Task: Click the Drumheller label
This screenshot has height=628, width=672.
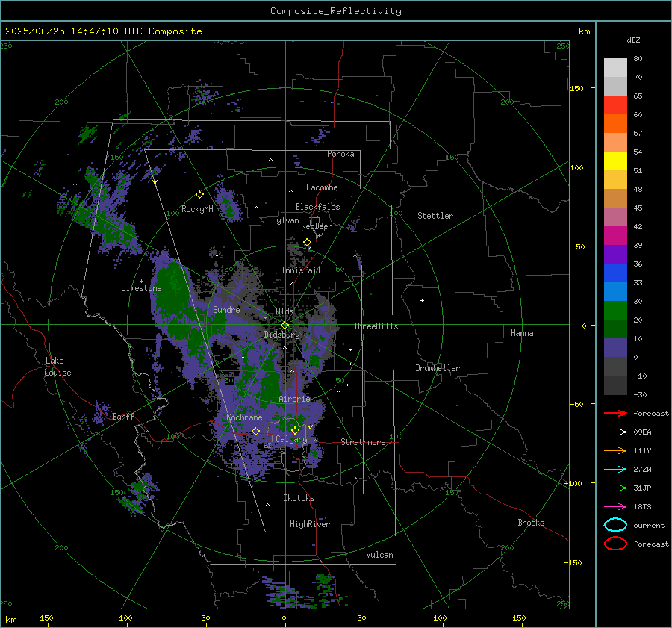Action: click(x=438, y=368)
